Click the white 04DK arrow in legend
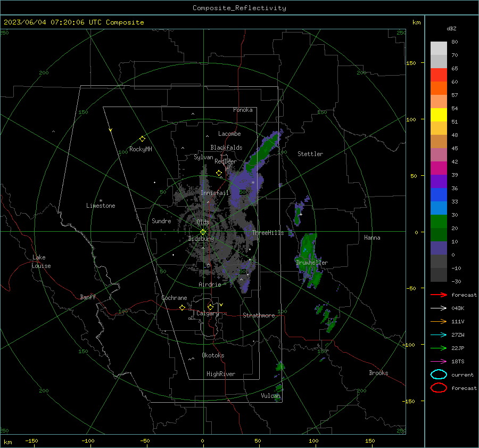The height and width of the screenshot is (448, 479). [x=439, y=308]
